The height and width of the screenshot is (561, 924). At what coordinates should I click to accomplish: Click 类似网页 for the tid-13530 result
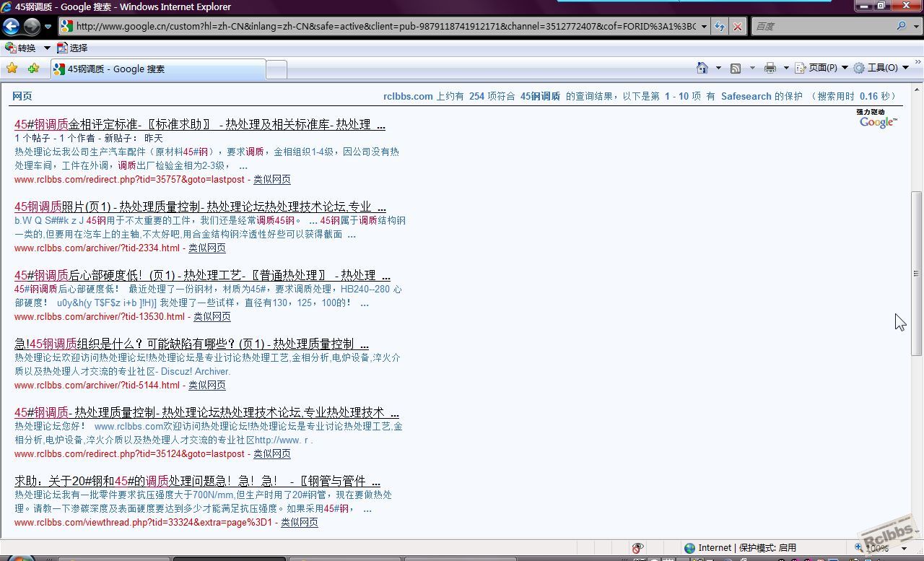point(212,316)
